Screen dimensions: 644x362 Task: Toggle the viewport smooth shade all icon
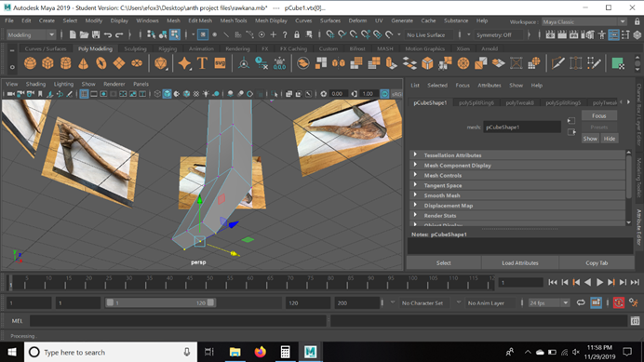point(167,94)
